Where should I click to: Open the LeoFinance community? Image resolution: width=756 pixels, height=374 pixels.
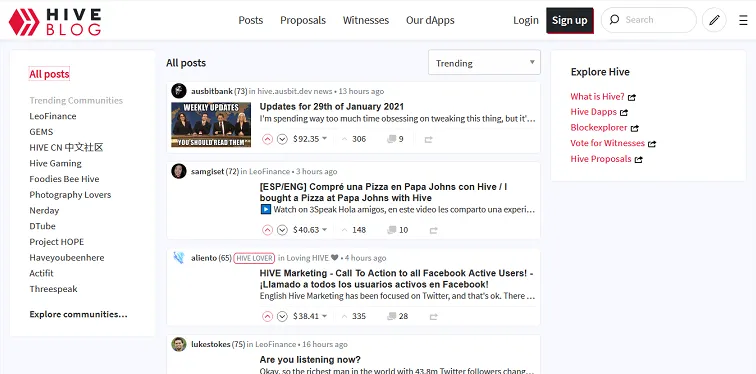click(x=53, y=116)
